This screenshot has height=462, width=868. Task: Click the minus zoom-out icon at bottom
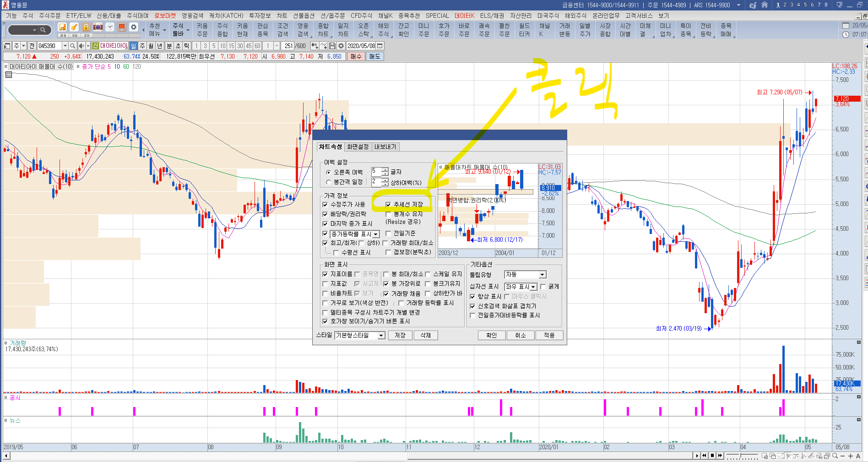843,456
